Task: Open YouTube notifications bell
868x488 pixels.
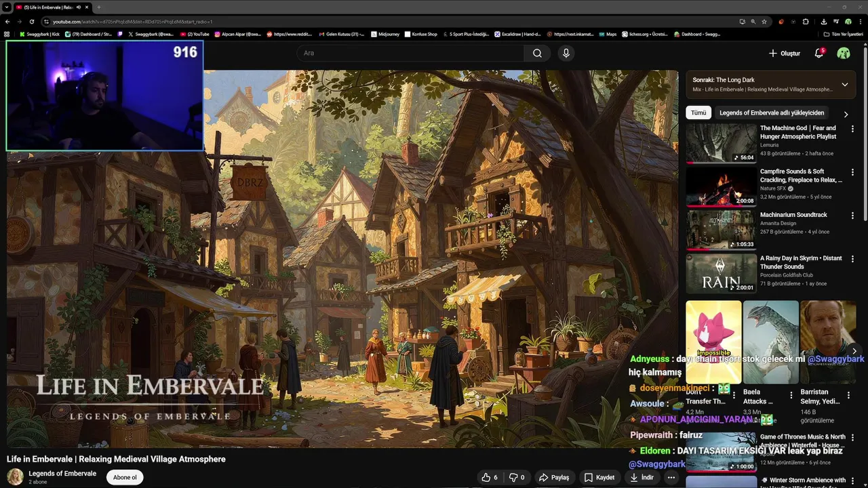Action: pos(818,53)
